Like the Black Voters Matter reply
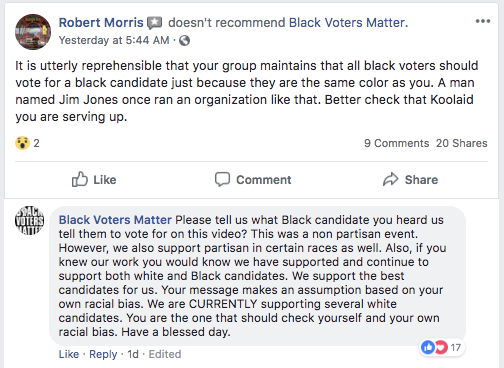Viewport: 504px width, 368px height. pyautogui.click(x=69, y=354)
